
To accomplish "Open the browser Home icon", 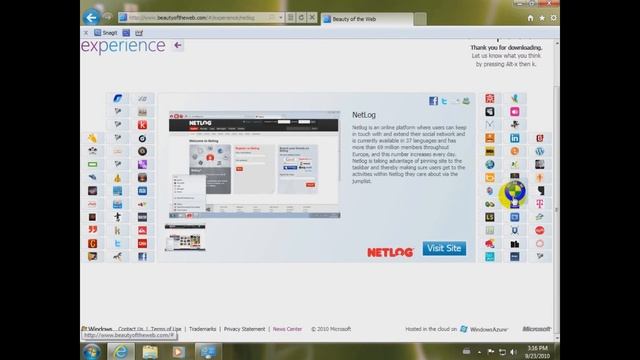I will tap(530, 18).
